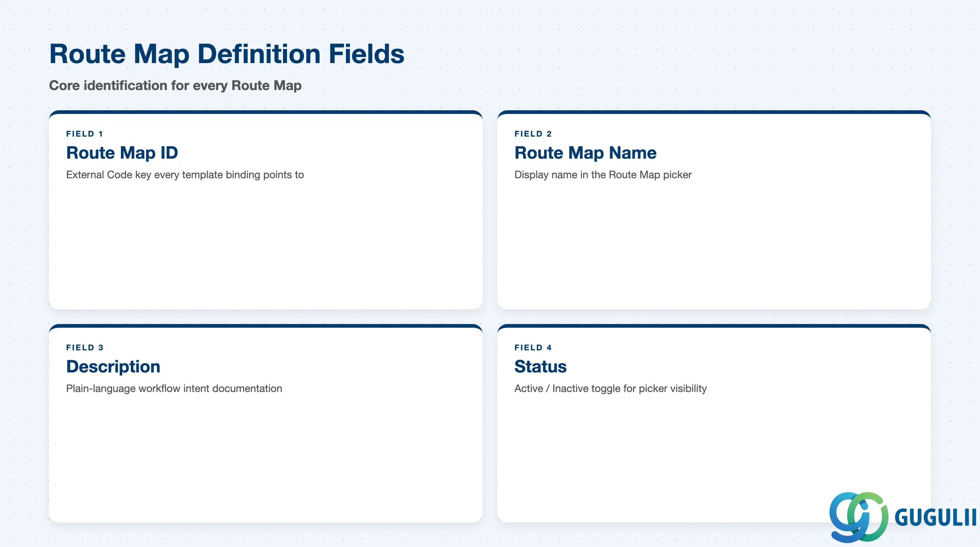Select the 'Status' heading

click(x=541, y=367)
